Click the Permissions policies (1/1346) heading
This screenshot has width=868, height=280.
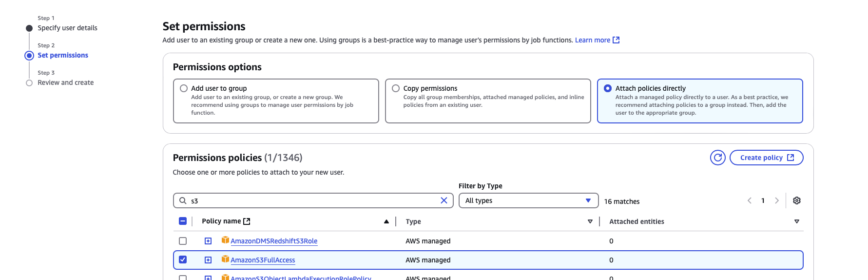click(x=237, y=158)
